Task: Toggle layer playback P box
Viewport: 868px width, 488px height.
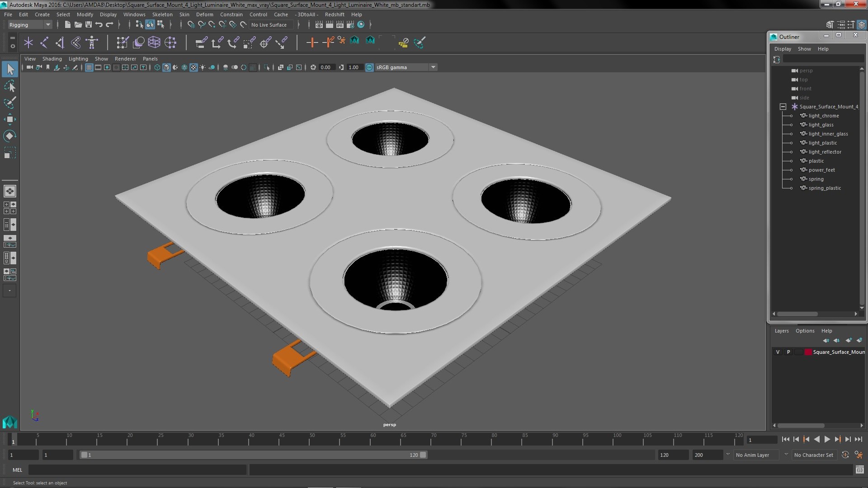Action: click(x=788, y=352)
